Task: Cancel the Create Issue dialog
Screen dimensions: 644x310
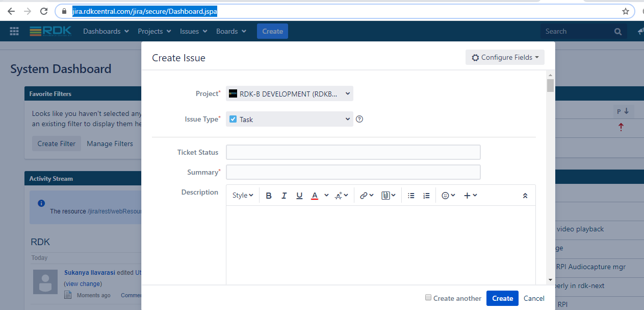Action: point(534,298)
